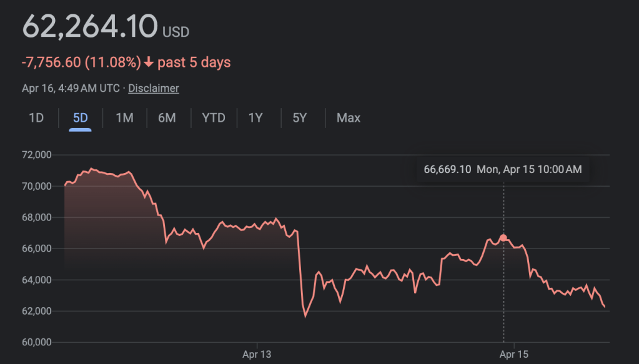
Task: Select the Max time range
Action: pyautogui.click(x=348, y=118)
